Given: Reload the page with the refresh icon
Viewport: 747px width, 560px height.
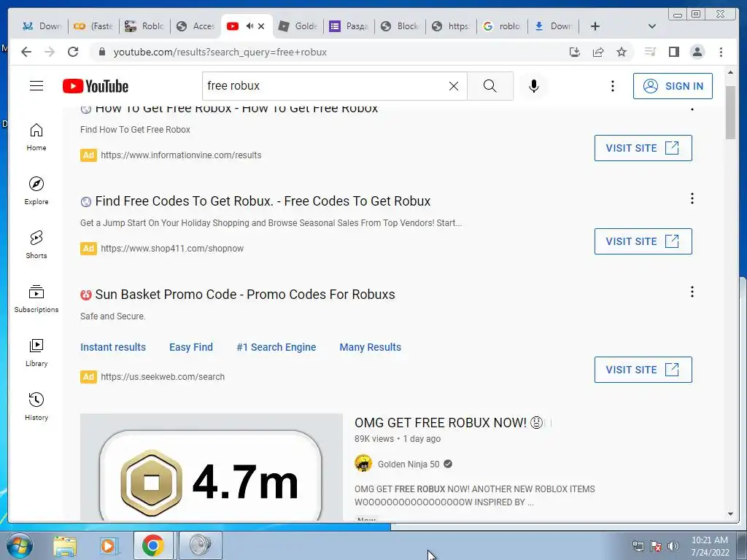Looking at the screenshot, I should coord(73,52).
